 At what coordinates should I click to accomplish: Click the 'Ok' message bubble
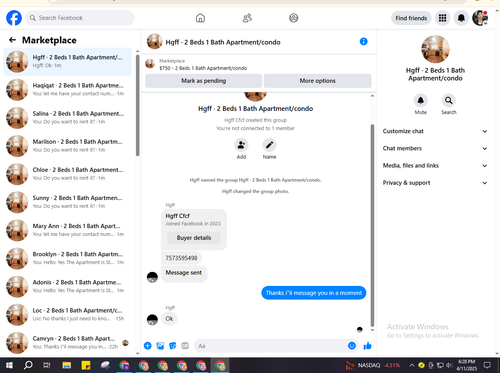pyautogui.click(x=169, y=319)
